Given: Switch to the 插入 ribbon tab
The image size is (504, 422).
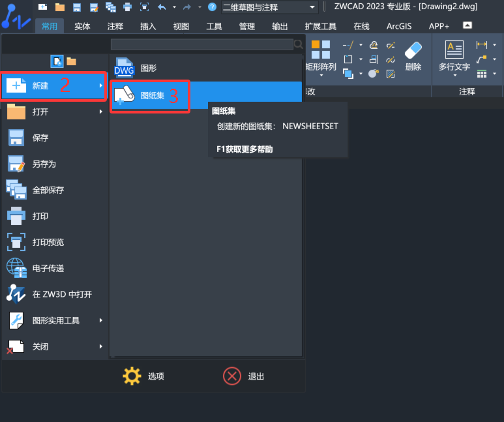Looking at the screenshot, I should (148, 26).
